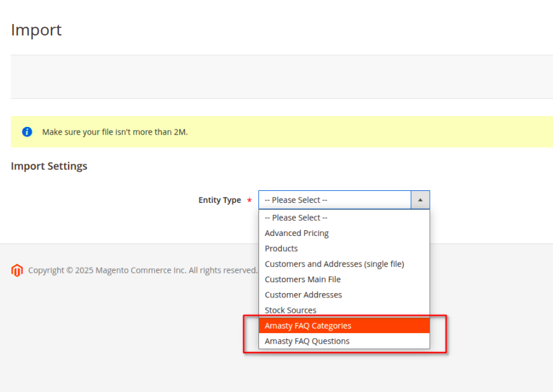Collapse dropdown using the up-arrow button
Image resolution: width=553 pixels, height=392 pixels.
tap(420, 200)
